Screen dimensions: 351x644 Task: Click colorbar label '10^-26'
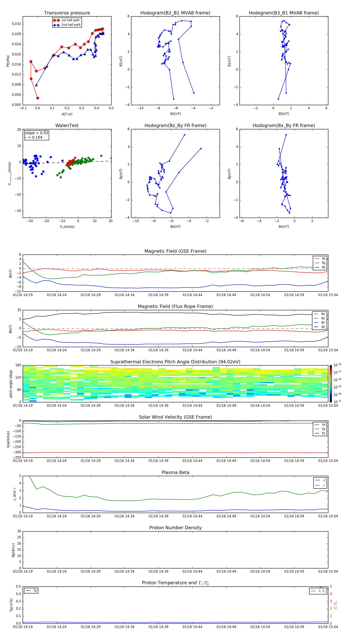[x=337, y=365]
